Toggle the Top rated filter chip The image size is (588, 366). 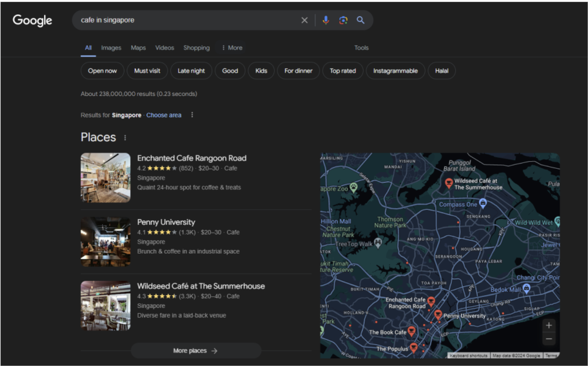tap(343, 71)
